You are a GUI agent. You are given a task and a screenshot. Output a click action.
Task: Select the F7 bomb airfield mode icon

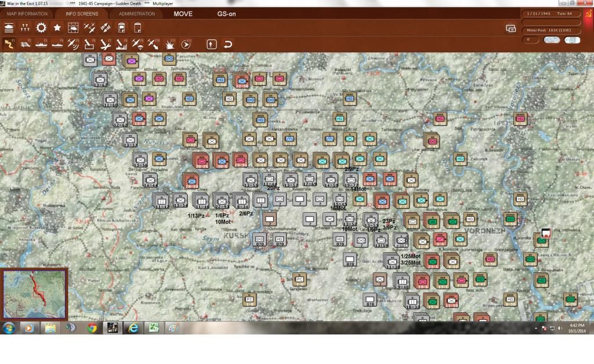pyautogui.click(x=106, y=44)
